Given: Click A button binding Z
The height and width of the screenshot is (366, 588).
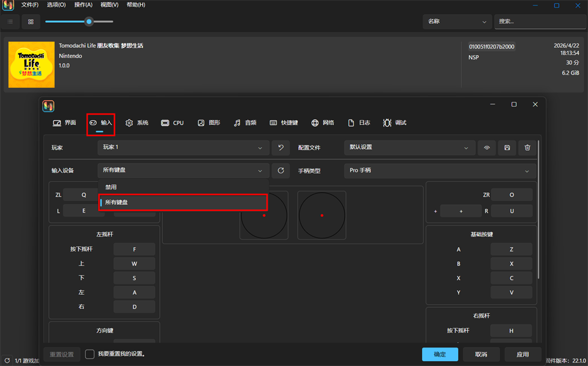Looking at the screenshot, I should 511,250.
